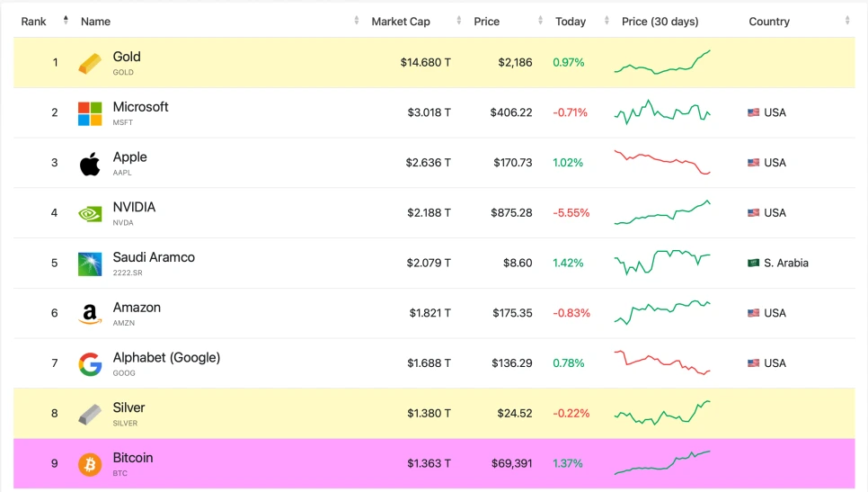Image resolution: width=868 pixels, height=492 pixels.
Task: Sort by the Today column header
Action: pyautogui.click(x=571, y=22)
